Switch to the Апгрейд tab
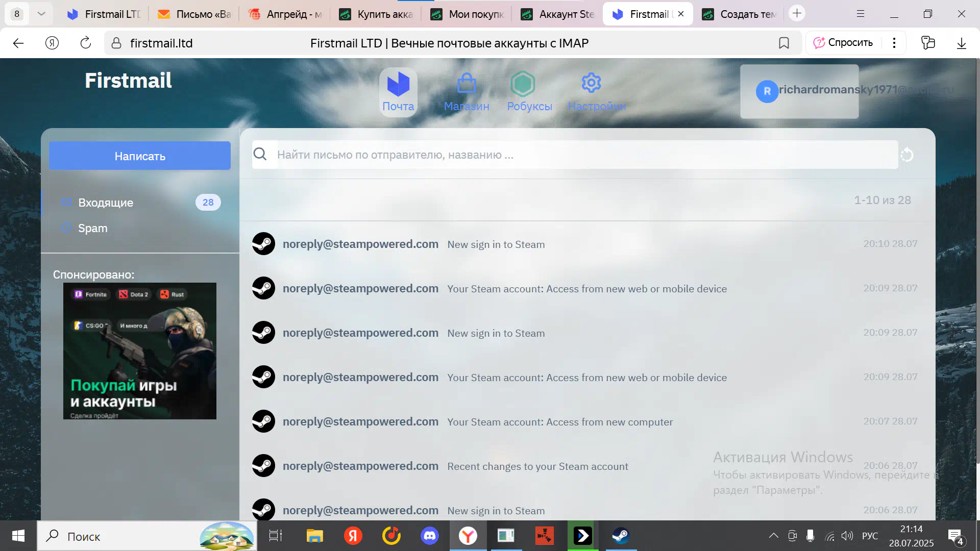980x551 pixels. pos(285,14)
